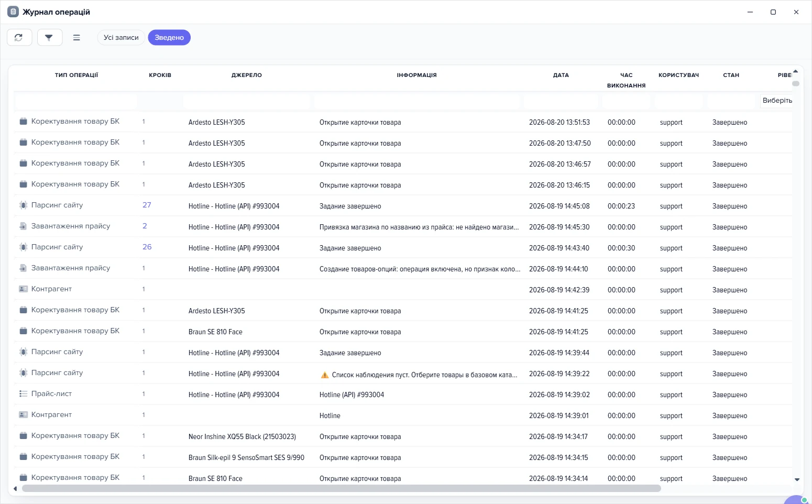Viewport: 812px width, 504px height.
Task: Sort by the Користувач column header
Action: pos(679,75)
